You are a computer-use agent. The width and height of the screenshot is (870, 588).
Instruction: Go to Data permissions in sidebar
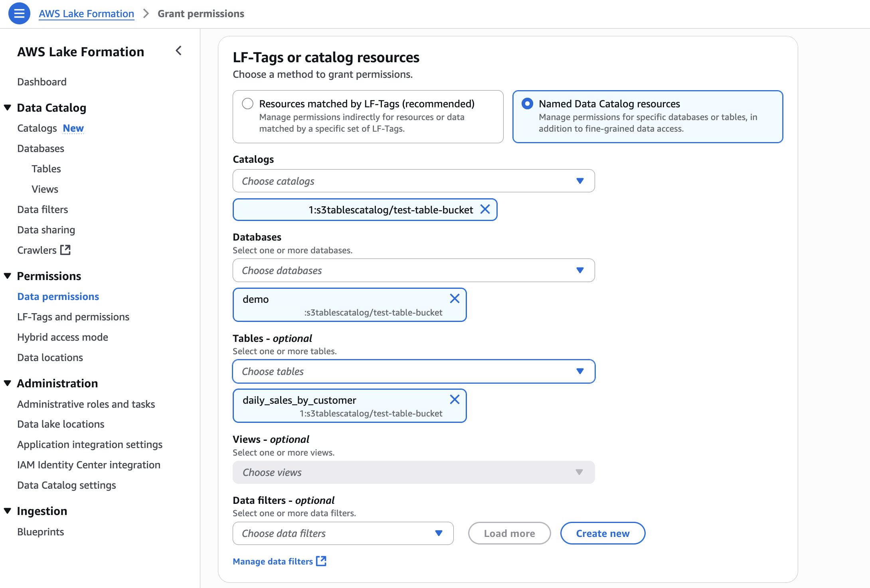click(58, 296)
